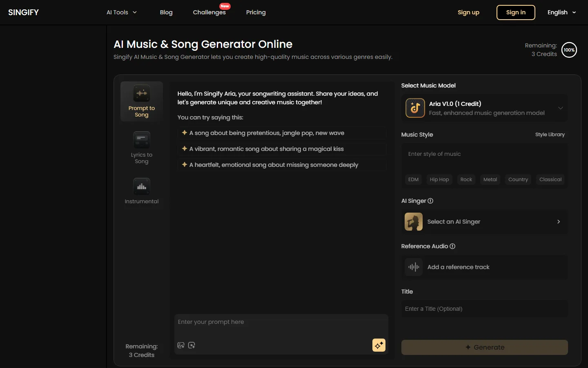This screenshot has width=588, height=368.
Task: Click the Reference Audio info icon
Action: (x=452, y=246)
